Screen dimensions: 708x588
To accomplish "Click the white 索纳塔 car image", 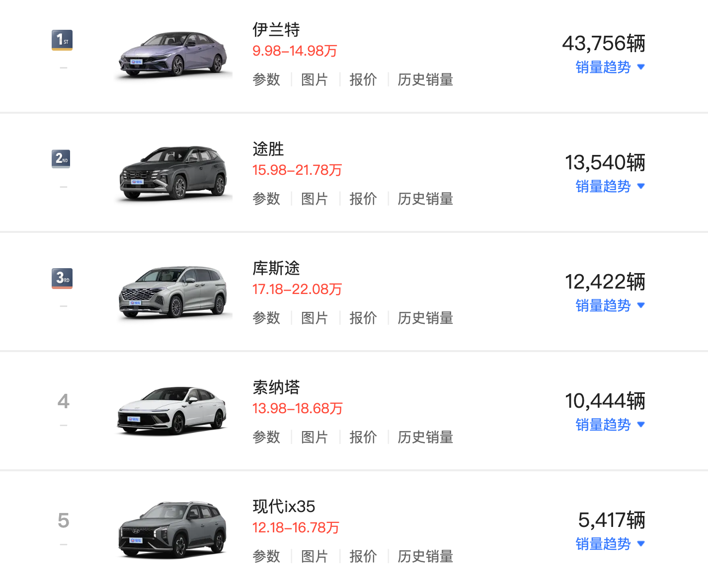I will [173, 410].
